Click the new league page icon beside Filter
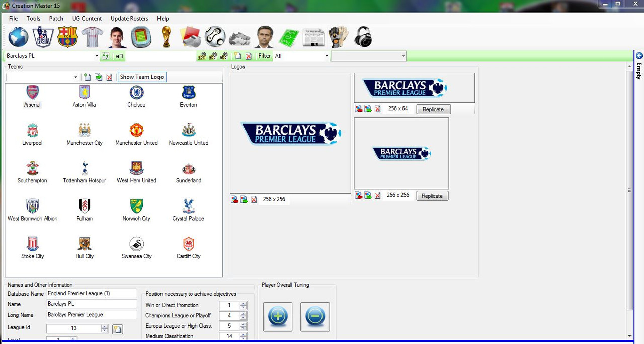644x344 pixels. point(238,56)
